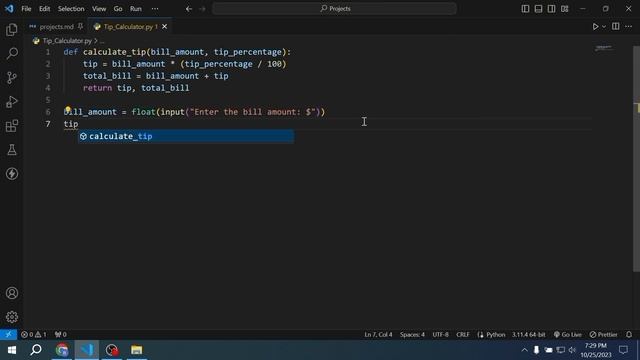Click the Projects command center search box
This screenshot has width=640, height=360.
[334, 9]
